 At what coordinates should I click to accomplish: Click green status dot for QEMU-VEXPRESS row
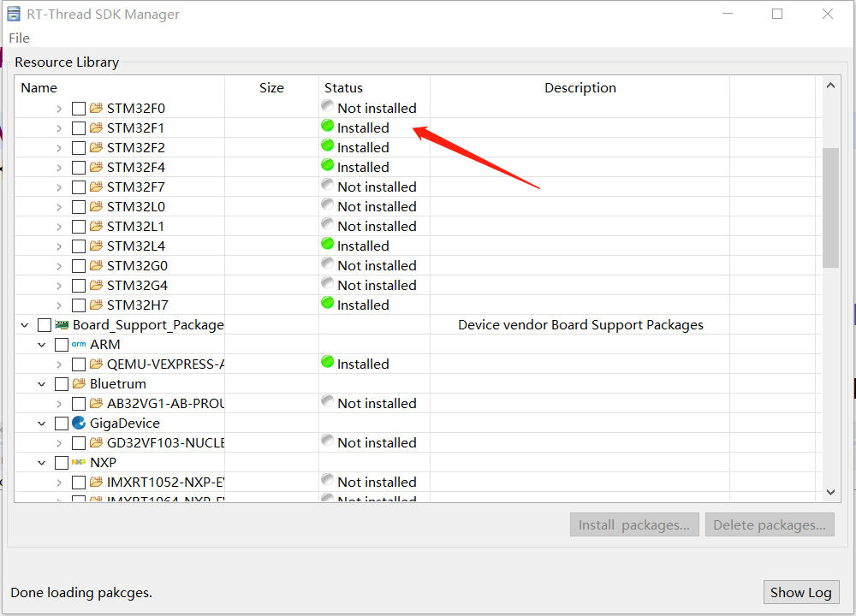coord(328,362)
